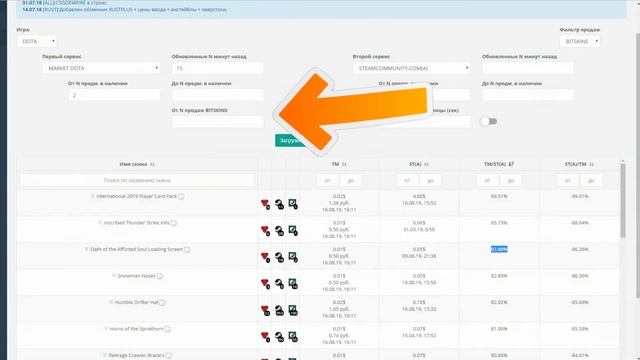The image size is (640, 360).
Task: Copy name of Oath of the Afflicted Soul Loading Screen
Action: pos(187,249)
